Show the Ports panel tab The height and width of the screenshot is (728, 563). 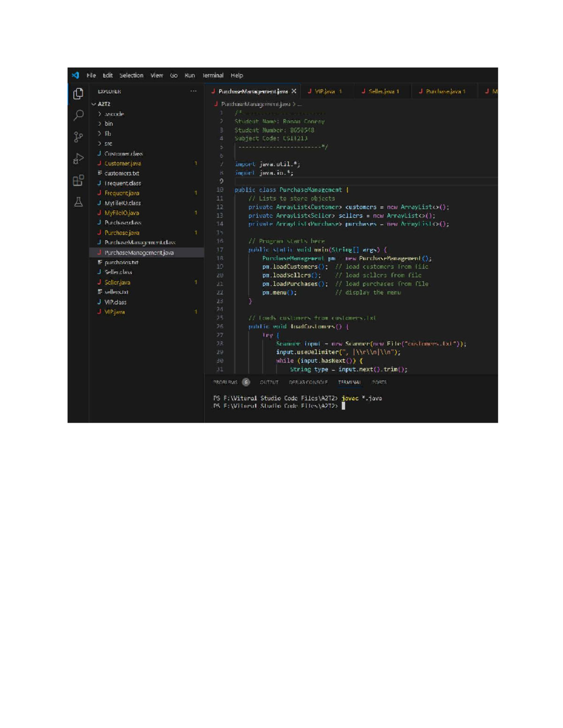(x=379, y=382)
